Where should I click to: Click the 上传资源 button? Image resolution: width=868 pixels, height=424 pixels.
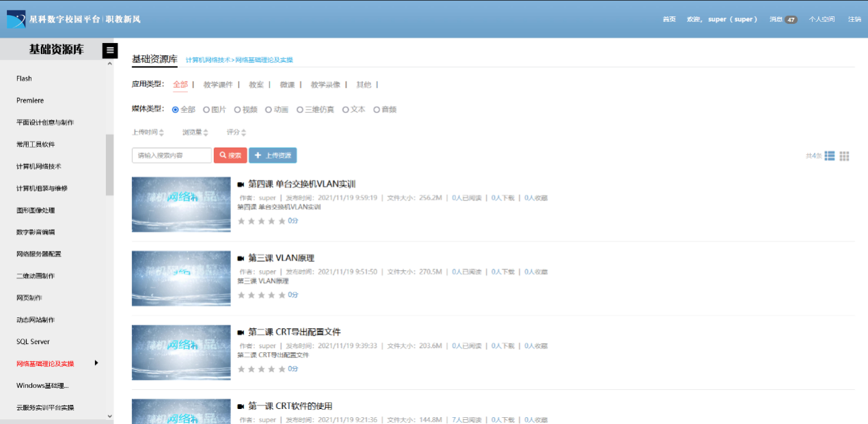(x=273, y=155)
